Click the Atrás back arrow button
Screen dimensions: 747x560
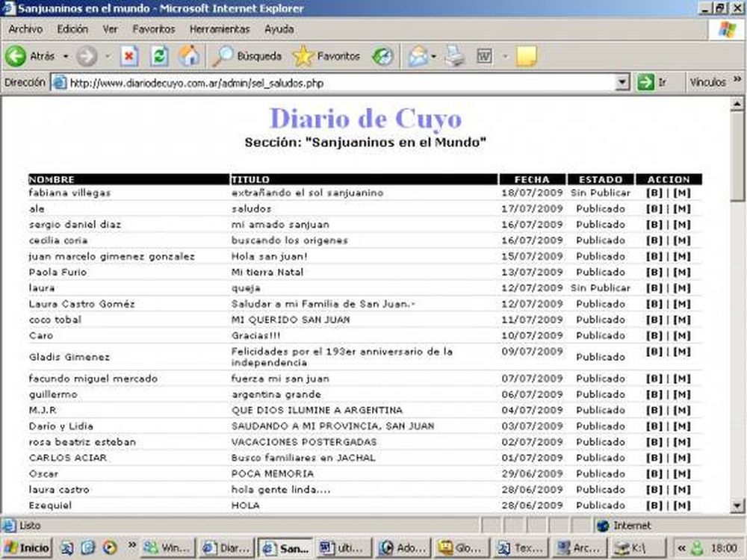(16, 56)
